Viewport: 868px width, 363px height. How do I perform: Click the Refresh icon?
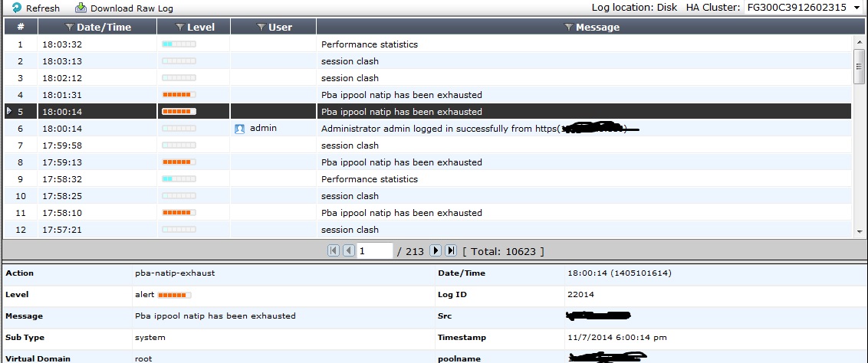[17, 8]
